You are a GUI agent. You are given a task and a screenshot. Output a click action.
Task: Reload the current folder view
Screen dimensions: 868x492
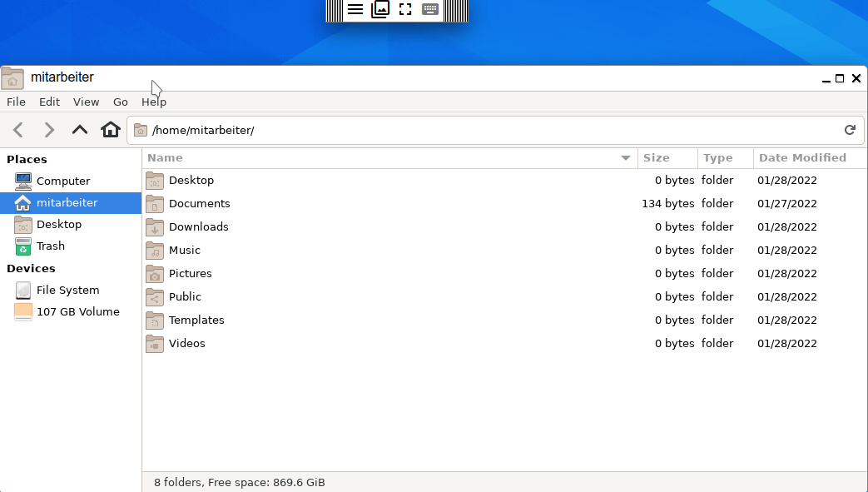point(849,130)
